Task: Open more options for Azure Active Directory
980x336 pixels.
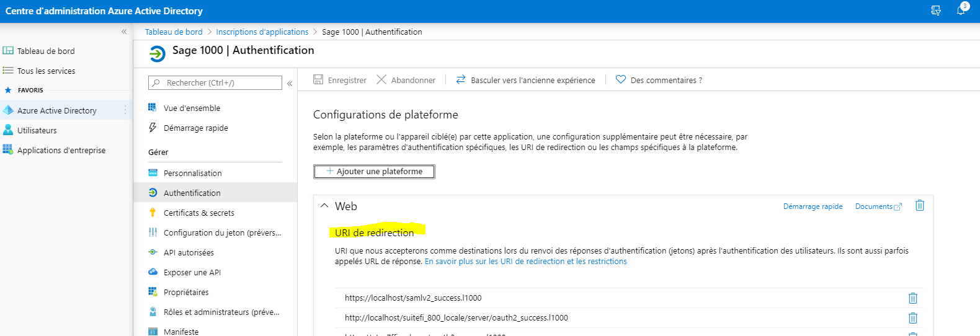Action: [125, 110]
